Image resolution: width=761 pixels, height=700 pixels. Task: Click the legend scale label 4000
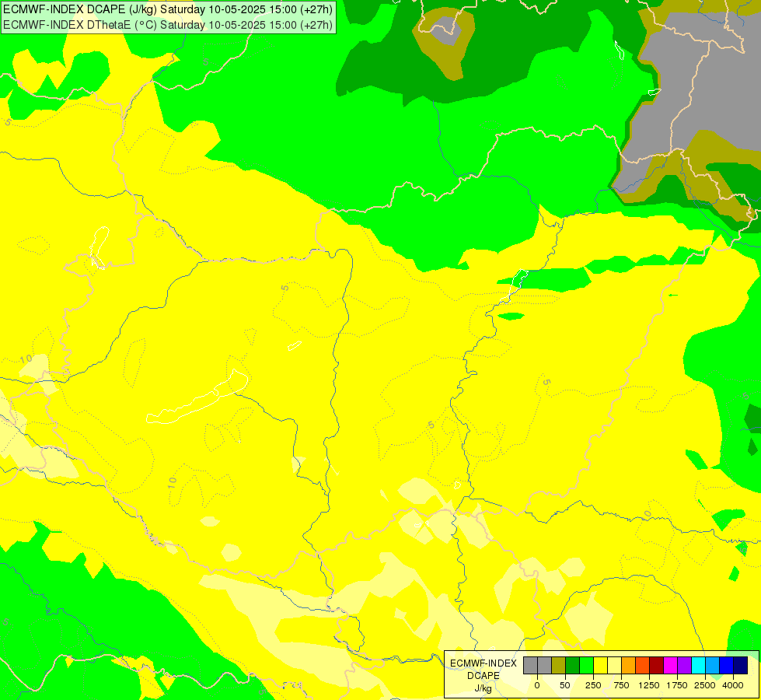point(733,685)
